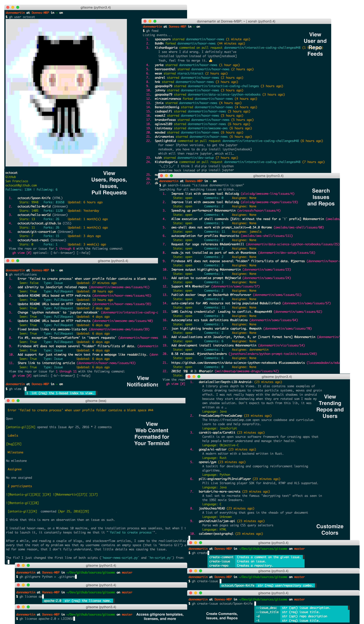Minimize the trending repos gitsome window
Viewport: 364px width, 624px height.
[194, 376]
